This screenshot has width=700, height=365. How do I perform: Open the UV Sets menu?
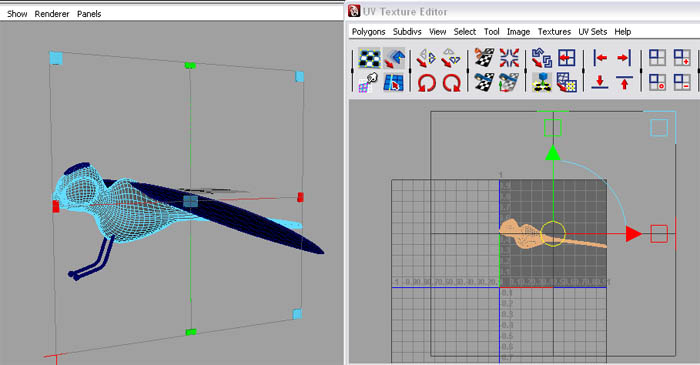click(592, 32)
